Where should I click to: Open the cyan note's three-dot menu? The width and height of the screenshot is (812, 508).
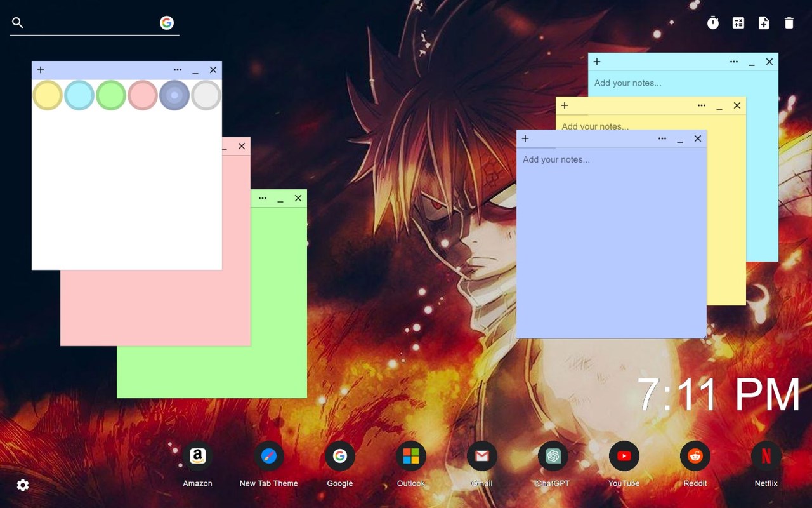point(734,62)
